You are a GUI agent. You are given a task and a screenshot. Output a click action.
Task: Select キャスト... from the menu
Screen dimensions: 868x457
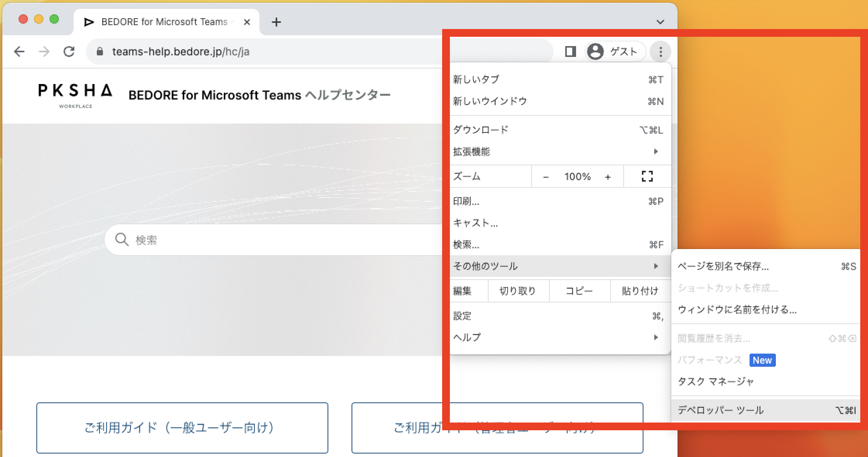[560, 223]
